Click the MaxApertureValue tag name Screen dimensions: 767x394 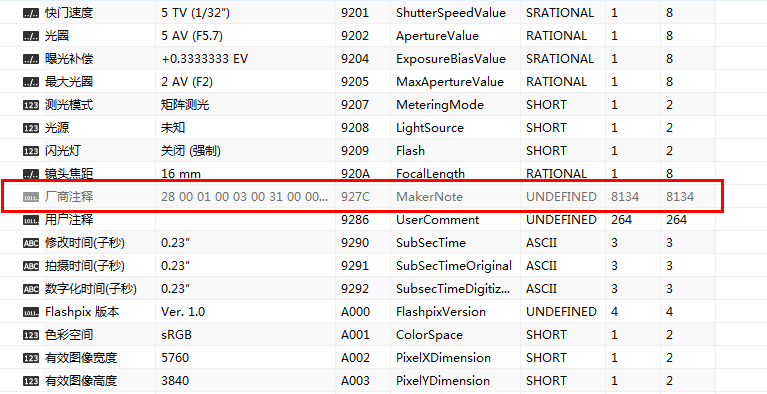[x=450, y=82]
